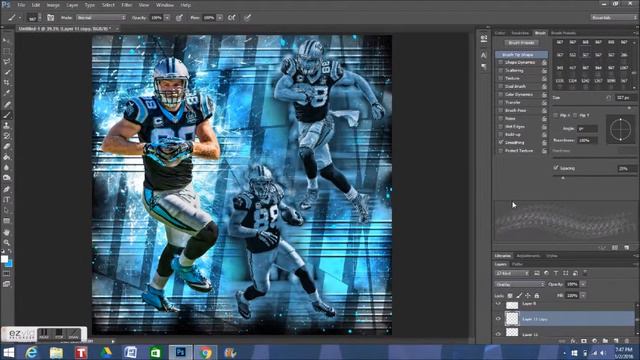Open the layer Fill arrow

[x=583, y=295]
